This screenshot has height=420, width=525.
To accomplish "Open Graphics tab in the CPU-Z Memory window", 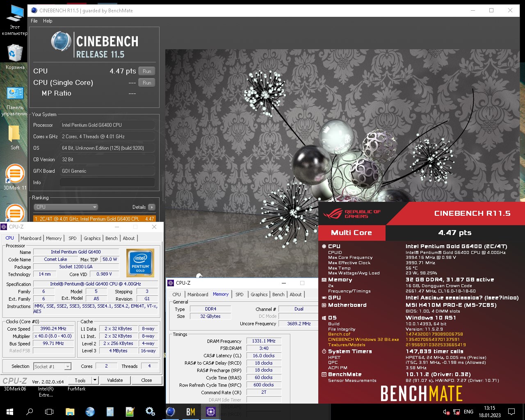I will [259, 294].
